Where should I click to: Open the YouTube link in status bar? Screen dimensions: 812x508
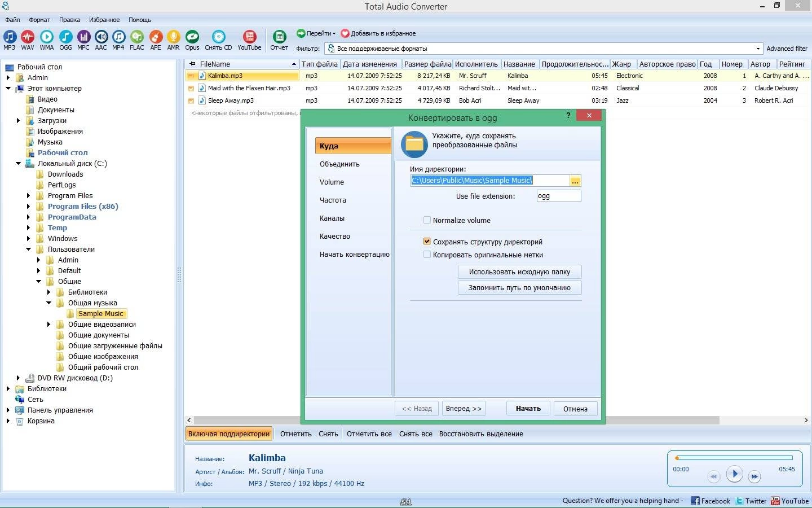pyautogui.click(x=790, y=501)
